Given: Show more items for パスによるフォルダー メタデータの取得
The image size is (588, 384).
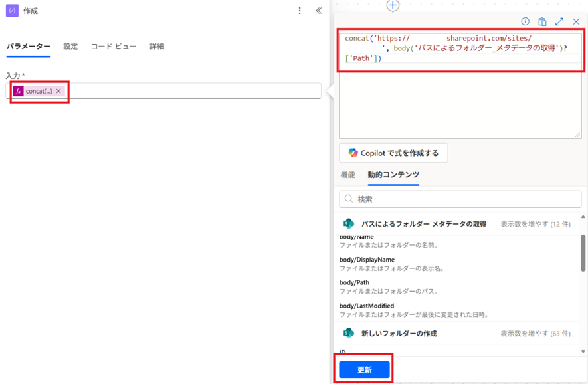Looking at the screenshot, I should click(x=535, y=224).
